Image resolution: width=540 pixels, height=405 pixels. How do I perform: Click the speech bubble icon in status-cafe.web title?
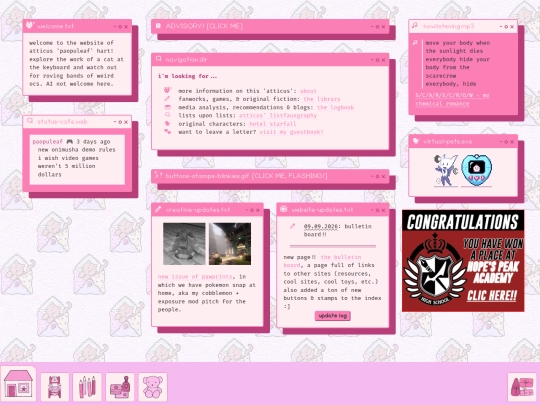[x=30, y=121]
